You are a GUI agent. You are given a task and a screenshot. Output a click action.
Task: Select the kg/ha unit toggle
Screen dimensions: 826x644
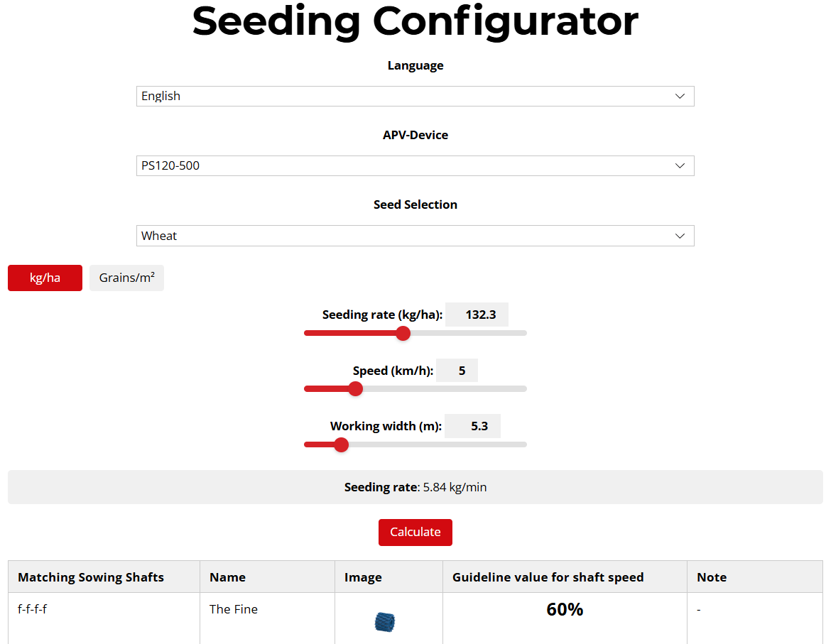[45, 278]
